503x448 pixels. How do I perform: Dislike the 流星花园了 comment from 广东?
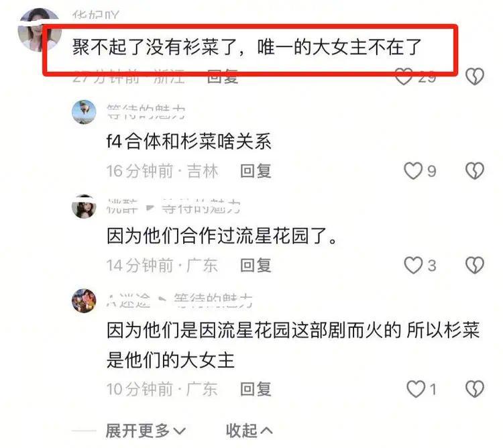(474, 265)
